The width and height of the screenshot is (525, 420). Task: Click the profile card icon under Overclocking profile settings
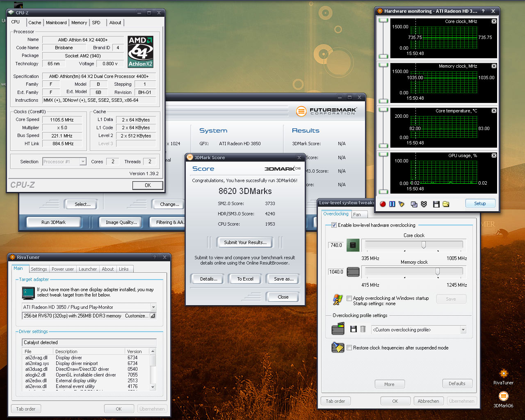pyautogui.click(x=338, y=329)
